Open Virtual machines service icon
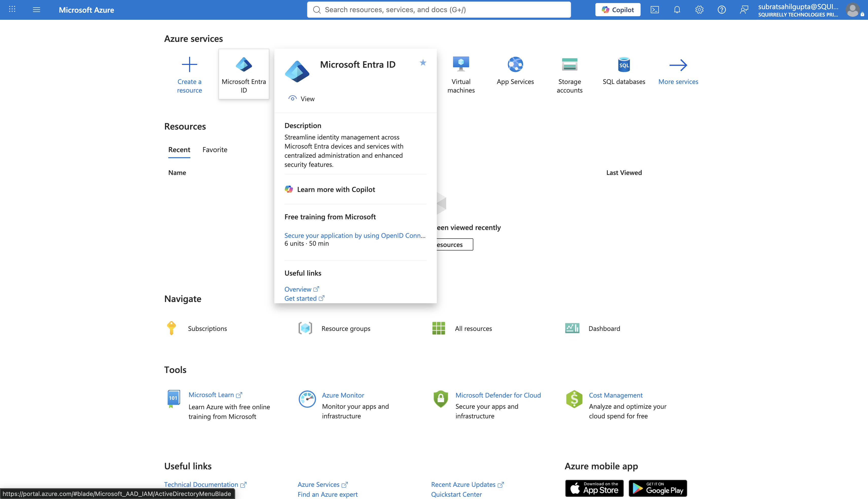This screenshot has height=499, width=868. (x=461, y=64)
